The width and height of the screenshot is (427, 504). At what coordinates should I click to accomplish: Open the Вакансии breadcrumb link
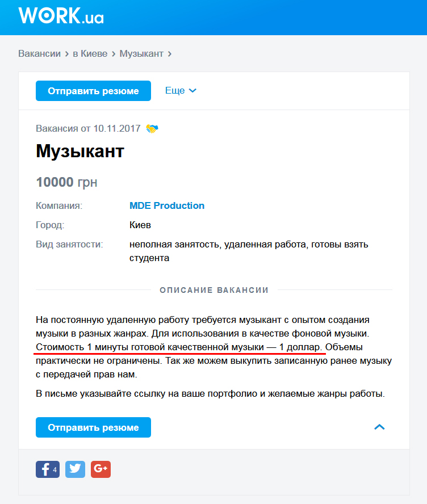coord(39,54)
